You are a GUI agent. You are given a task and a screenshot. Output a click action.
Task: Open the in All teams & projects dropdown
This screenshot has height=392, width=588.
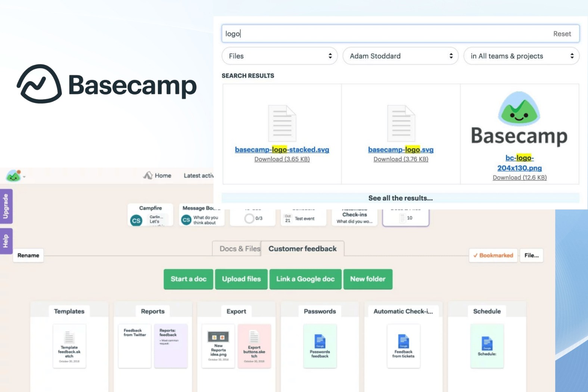[522, 56]
